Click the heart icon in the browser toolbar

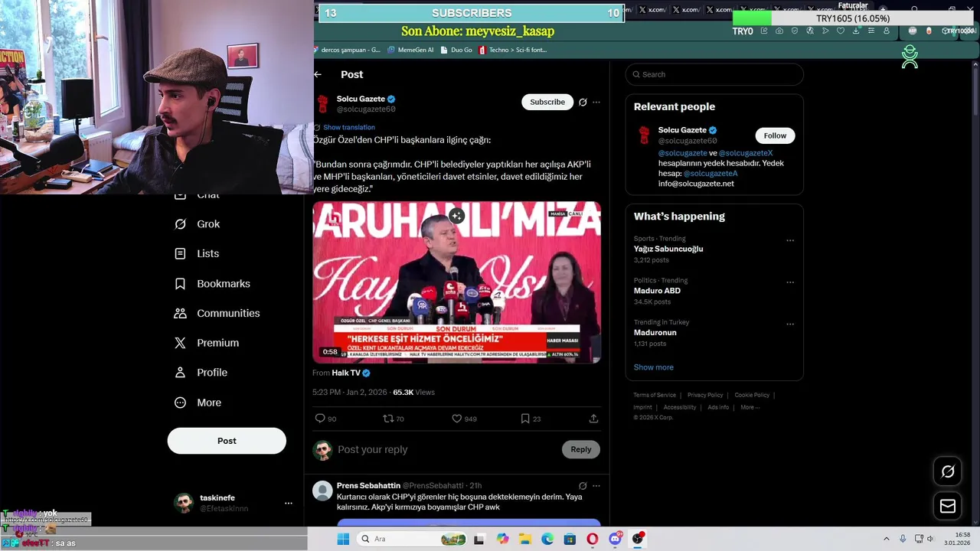tap(841, 31)
